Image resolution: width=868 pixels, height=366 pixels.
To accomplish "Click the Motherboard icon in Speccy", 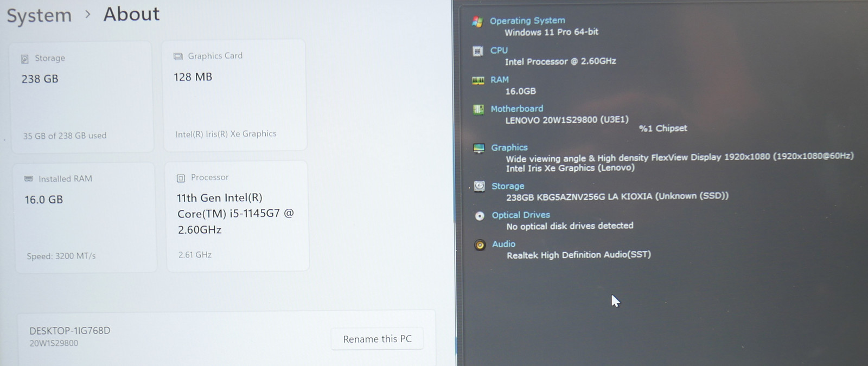I will tap(478, 110).
